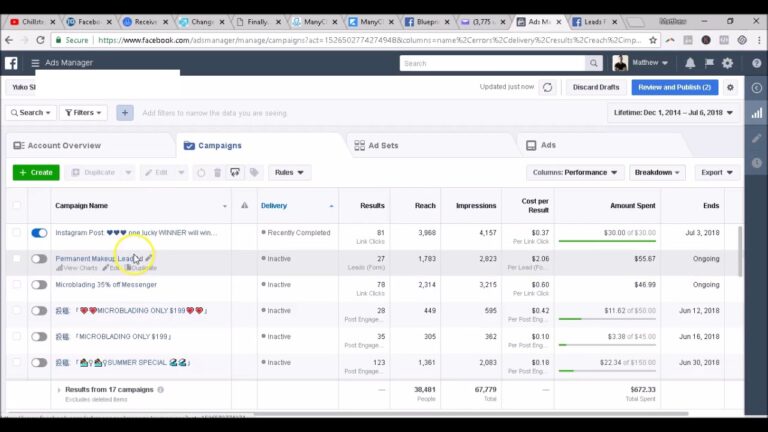Click the green Create button
768x432 pixels.
[x=36, y=172]
